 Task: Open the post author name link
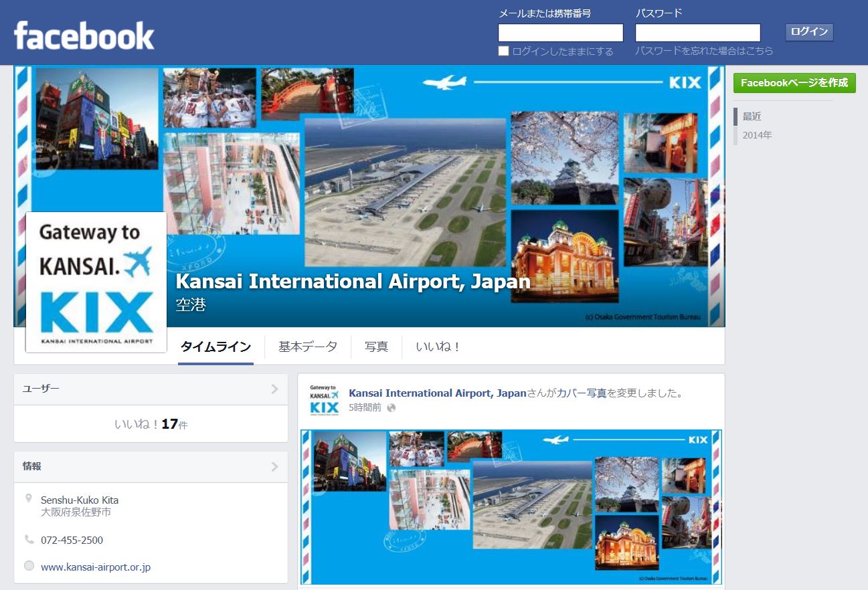tap(438, 393)
